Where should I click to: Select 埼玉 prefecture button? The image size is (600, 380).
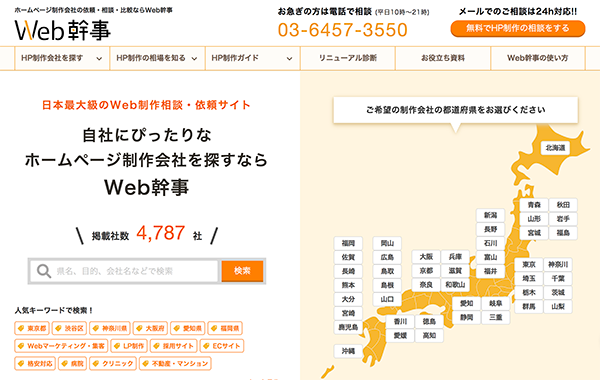(529, 279)
